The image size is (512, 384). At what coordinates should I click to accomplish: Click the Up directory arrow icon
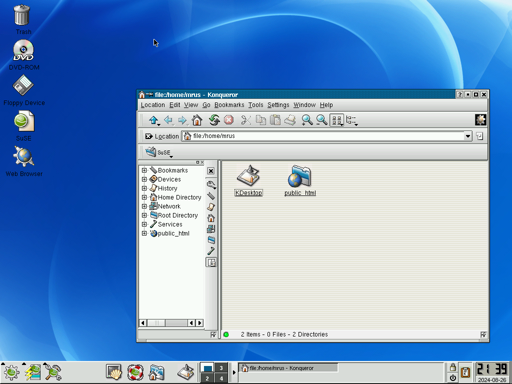153,120
